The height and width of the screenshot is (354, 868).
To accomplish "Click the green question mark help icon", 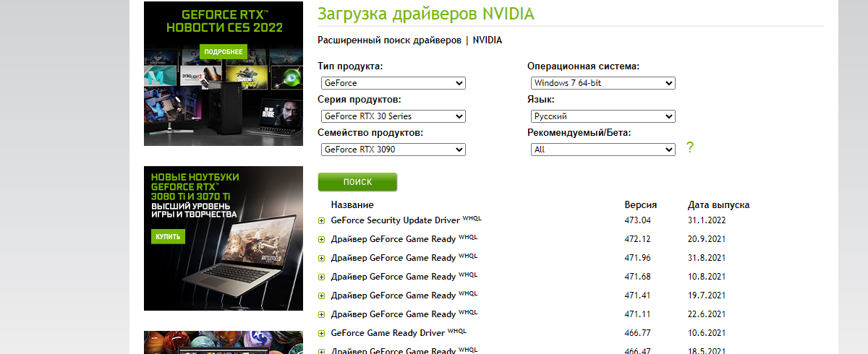I will [690, 147].
